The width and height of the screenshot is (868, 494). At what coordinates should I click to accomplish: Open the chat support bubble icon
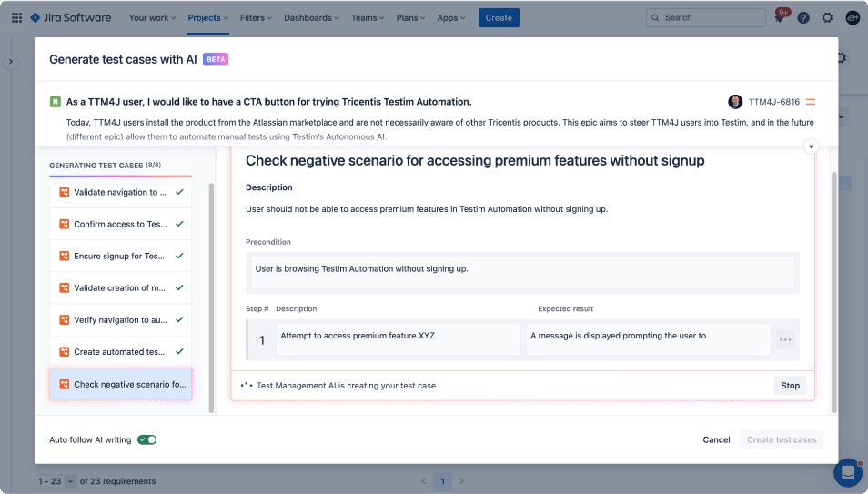point(849,472)
